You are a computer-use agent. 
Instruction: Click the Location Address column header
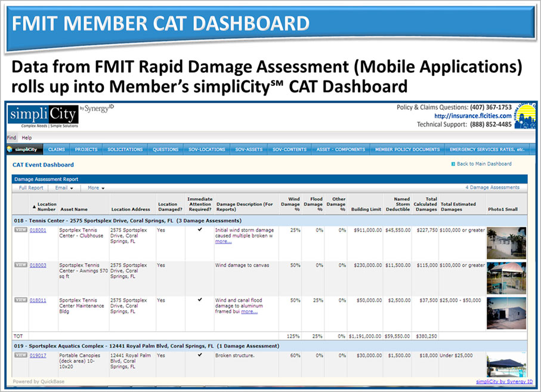click(x=131, y=209)
